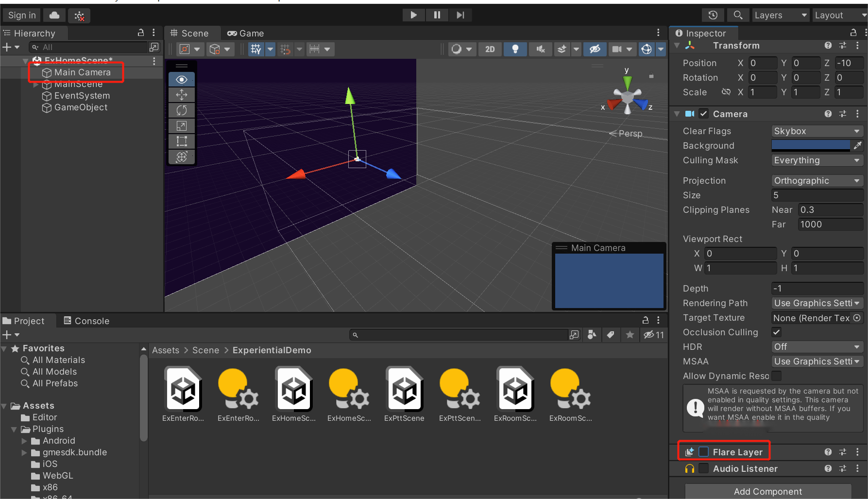
Task: Toggle 2D view mode in Scene
Action: 490,49
